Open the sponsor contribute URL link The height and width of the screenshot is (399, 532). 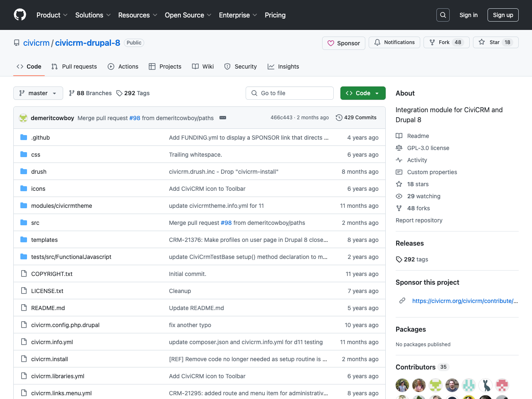coord(465,301)
